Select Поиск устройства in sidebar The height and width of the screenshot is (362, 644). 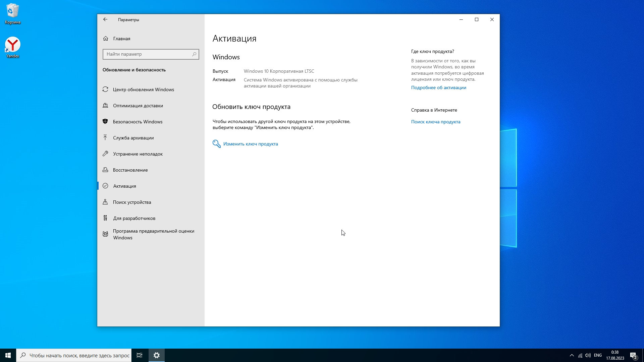click(x=132, y=202)
